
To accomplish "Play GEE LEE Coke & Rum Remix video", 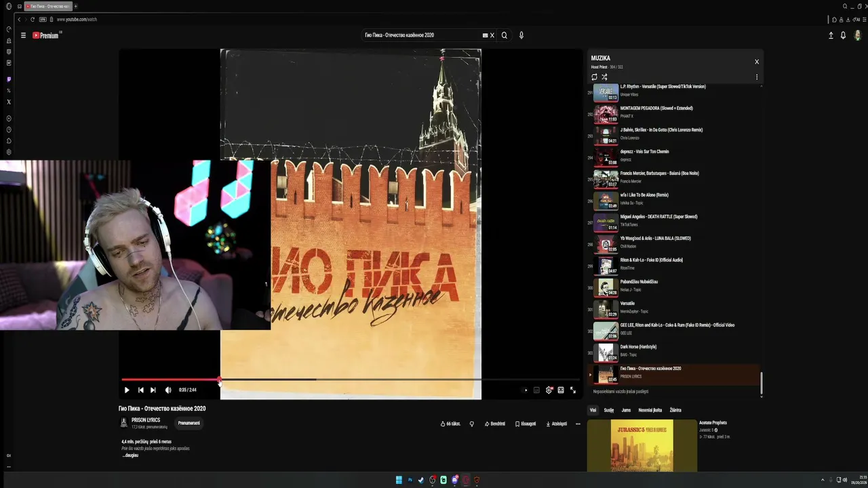I will (673, 330).
